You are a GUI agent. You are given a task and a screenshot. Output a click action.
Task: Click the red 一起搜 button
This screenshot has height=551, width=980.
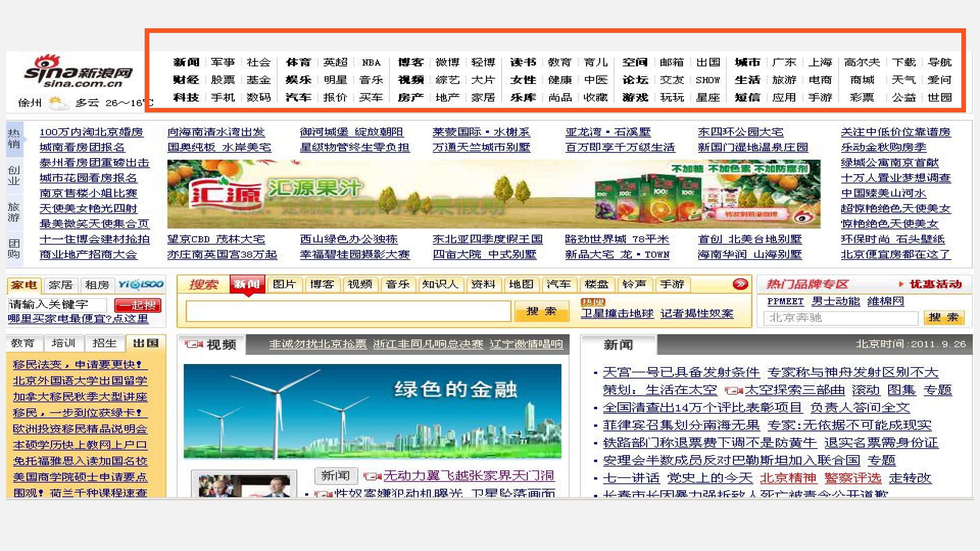(138, 305)
